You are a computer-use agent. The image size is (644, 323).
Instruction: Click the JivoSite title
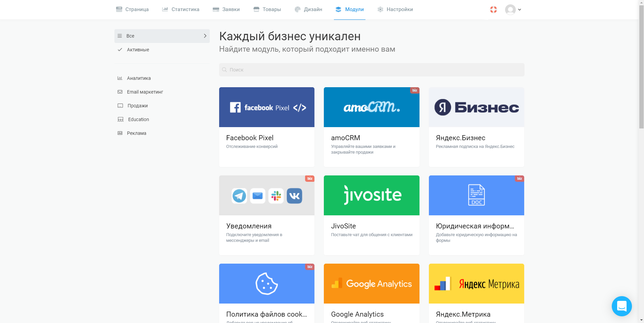(343, 226)
